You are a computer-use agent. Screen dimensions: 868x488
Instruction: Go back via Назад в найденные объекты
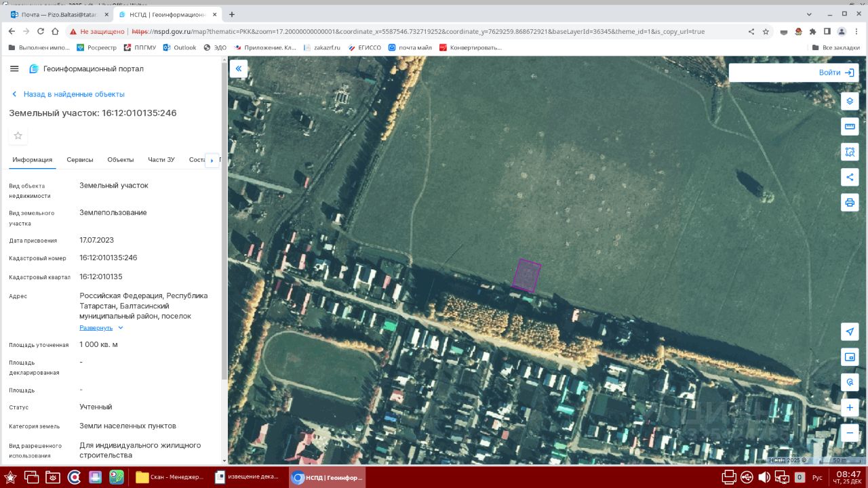coord(68,94)
